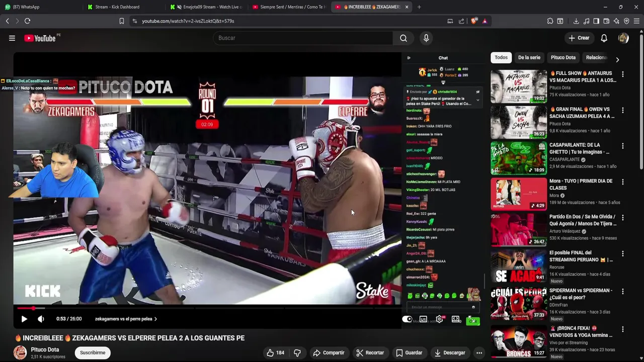Open 'El posible FINAL del STREAMING PERUANO' title
Image resolution: width=644 pixels, height=362 pixels.
coord(581,256)
